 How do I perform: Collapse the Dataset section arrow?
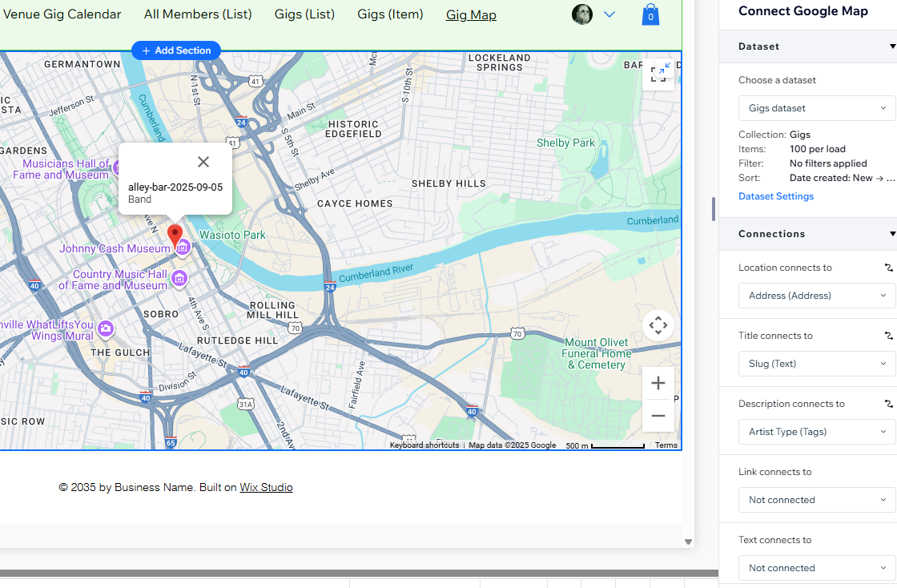892,46
